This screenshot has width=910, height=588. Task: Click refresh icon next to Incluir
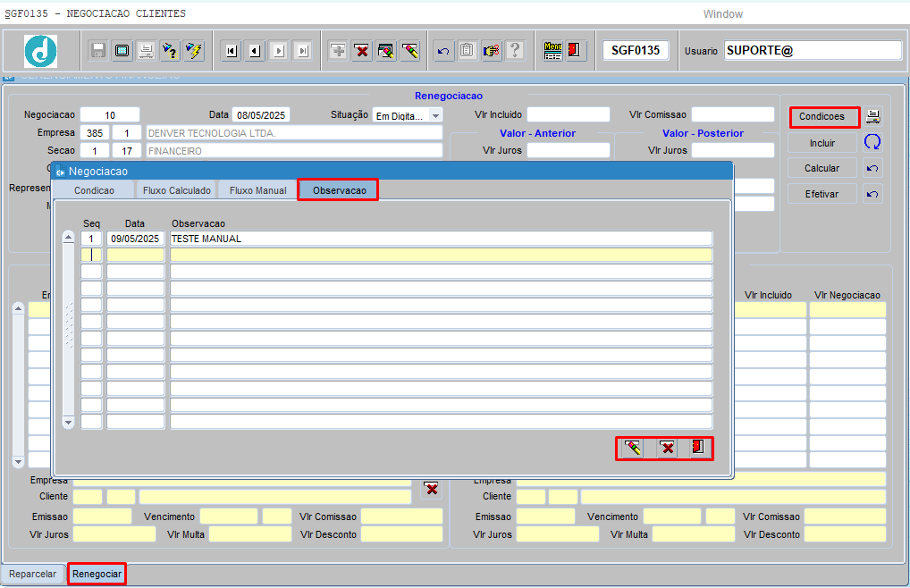tap(872, 142)
